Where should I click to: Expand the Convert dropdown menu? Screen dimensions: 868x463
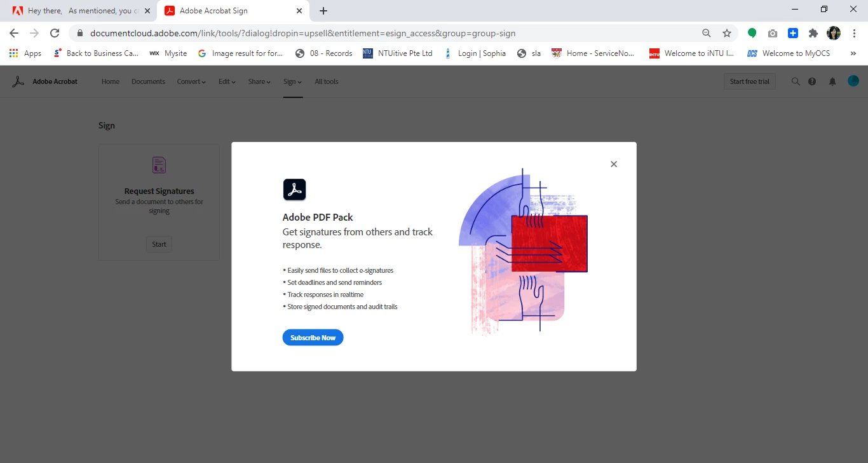pos(191,81)
